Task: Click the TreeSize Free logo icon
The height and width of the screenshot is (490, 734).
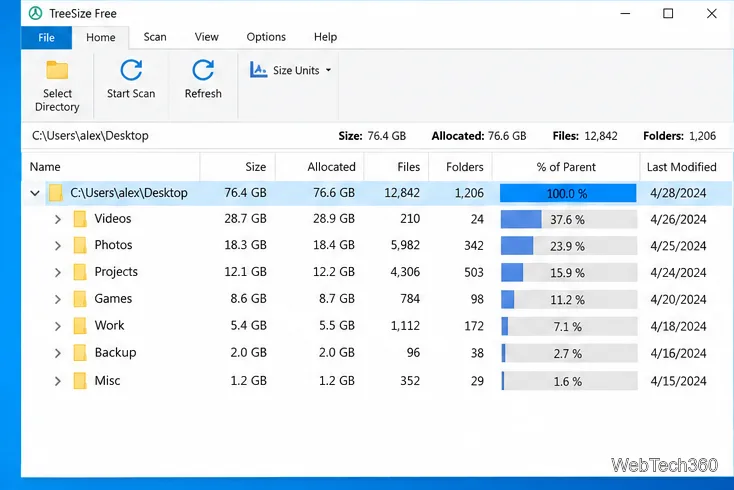Action: [x=36, y=13]
